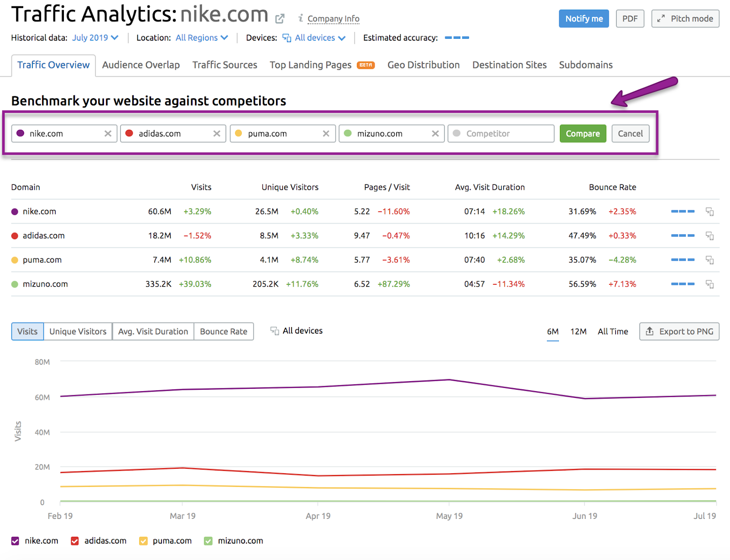Screen dimensions: 730x560
Task: Click the empty Competitor input field
Action: pyautogui.click(x=501, y=134)
